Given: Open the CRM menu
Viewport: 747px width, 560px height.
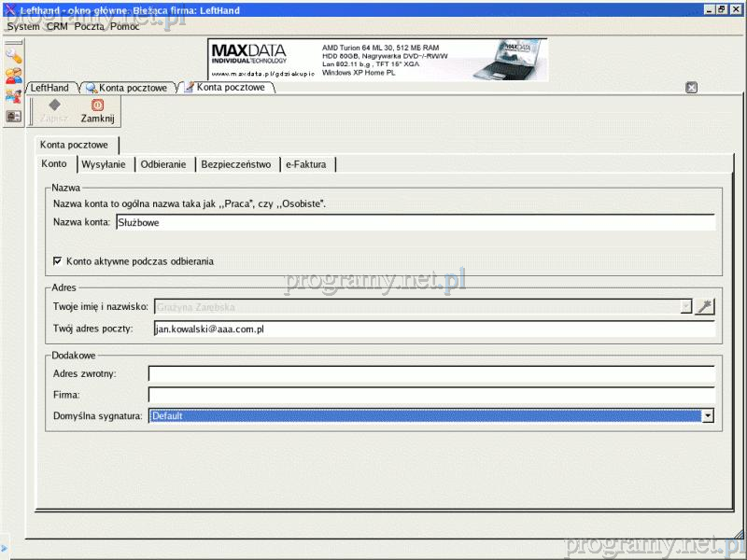Looking at the screenshot, I should click(x=57, y=27).
